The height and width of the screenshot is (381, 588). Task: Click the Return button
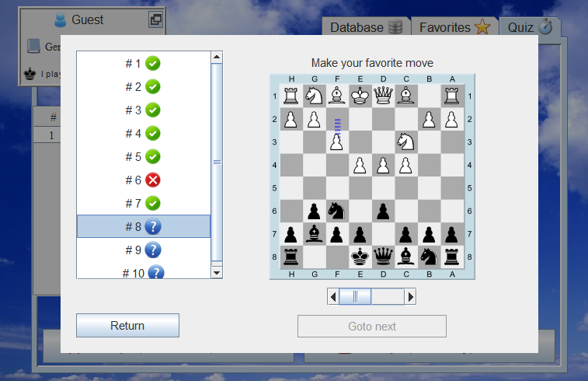127,326
